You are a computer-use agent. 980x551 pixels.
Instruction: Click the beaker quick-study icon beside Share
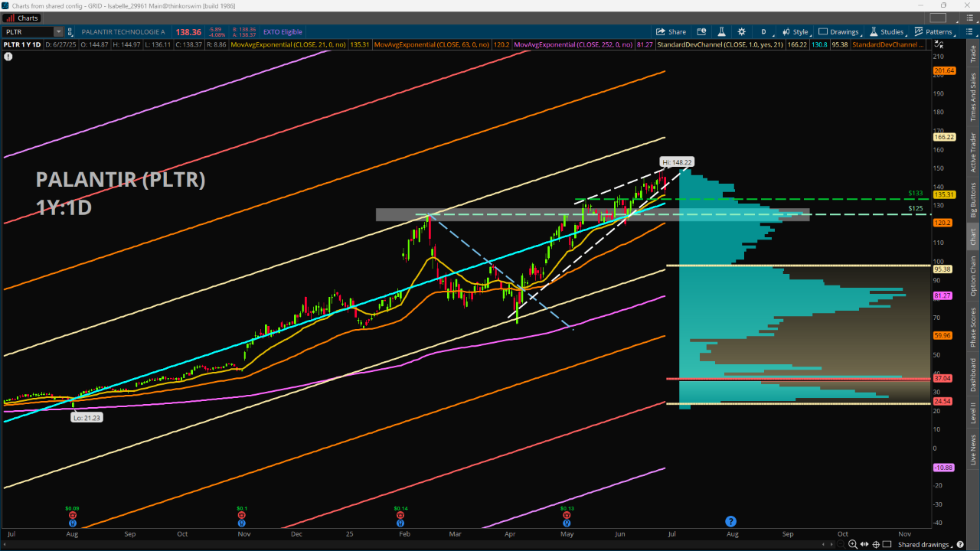[721, 32]
